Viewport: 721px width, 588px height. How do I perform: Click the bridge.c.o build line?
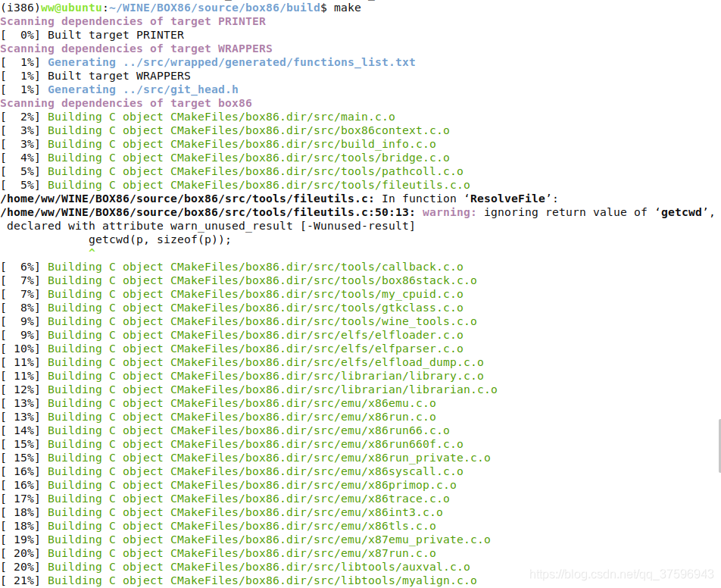[225, 158]
